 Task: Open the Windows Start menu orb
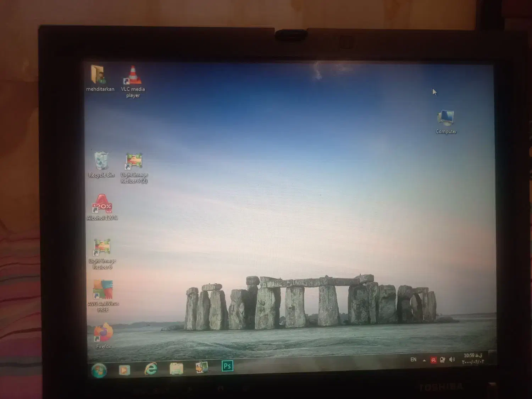click(99, 371)
